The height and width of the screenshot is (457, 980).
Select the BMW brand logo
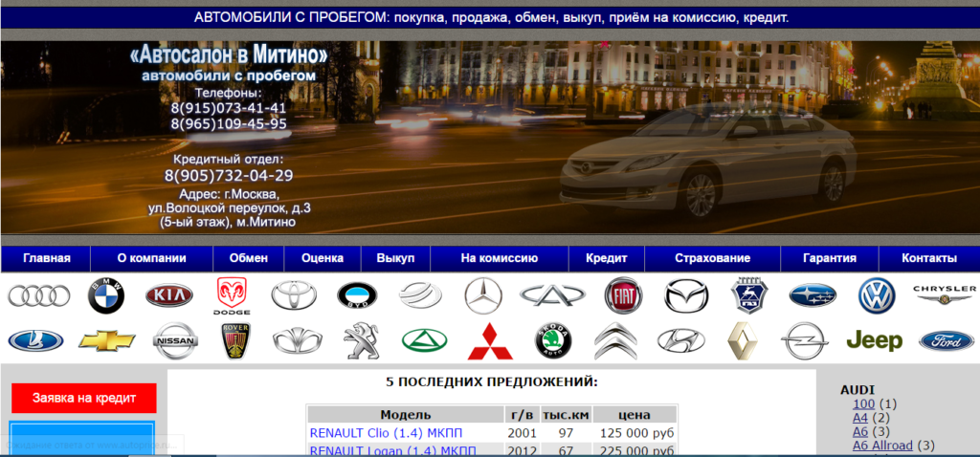pos(105,296)
